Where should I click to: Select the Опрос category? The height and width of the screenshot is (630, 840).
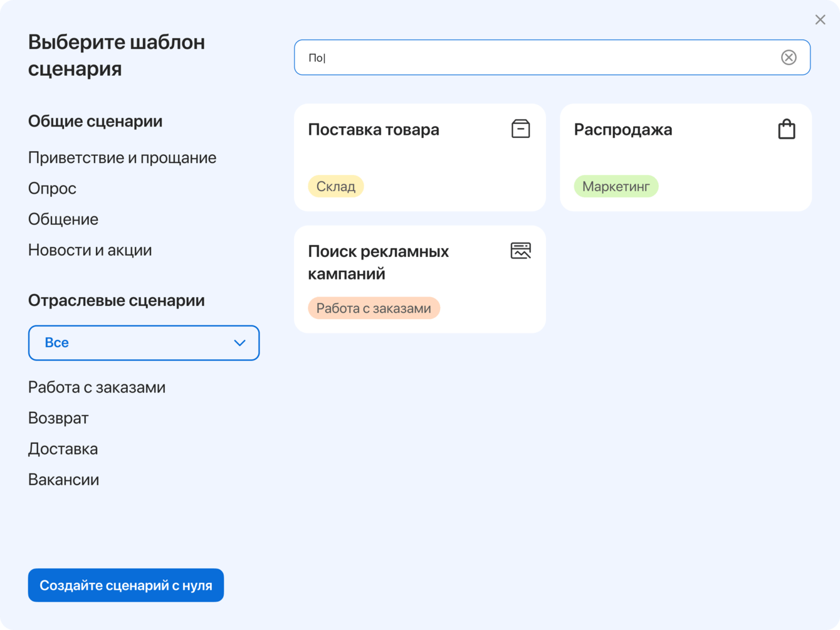pyautogui.click(x=52, y=189)
